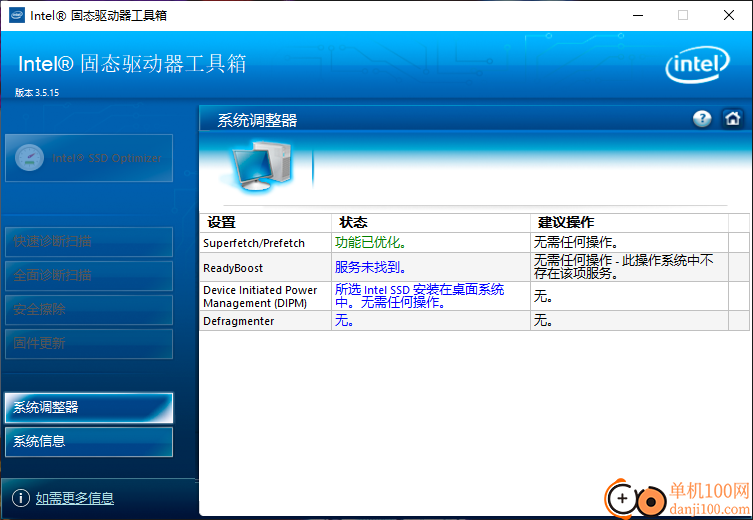Screen dimensions: 753x520
Task: Click the SSD Optimizer gauge icon
Action: (x=29, y=158)
